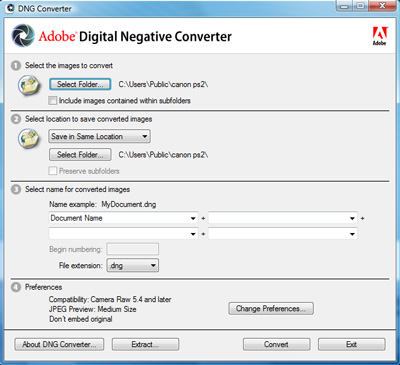Click the DNG Converter title bar icon

coord(10,8)
